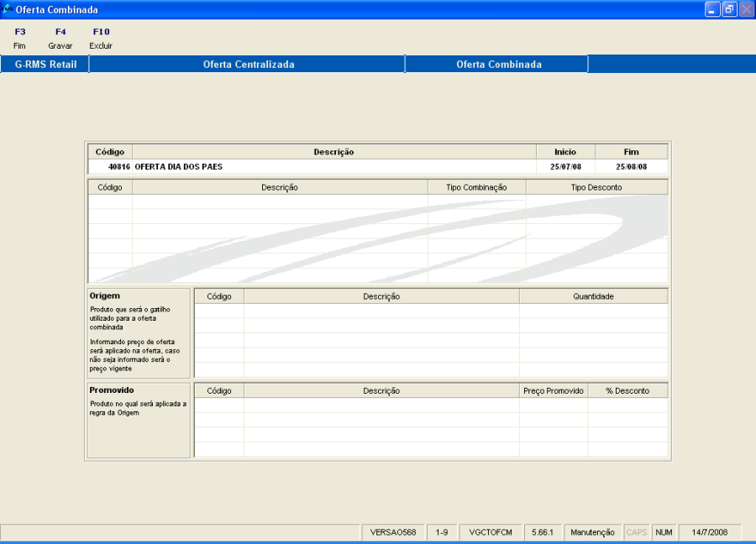The width and height of the screenshot is (756, 544).
Task: Minimize the Oferta Combinada window
Action: pyautogui.click(x=712, y=9)
